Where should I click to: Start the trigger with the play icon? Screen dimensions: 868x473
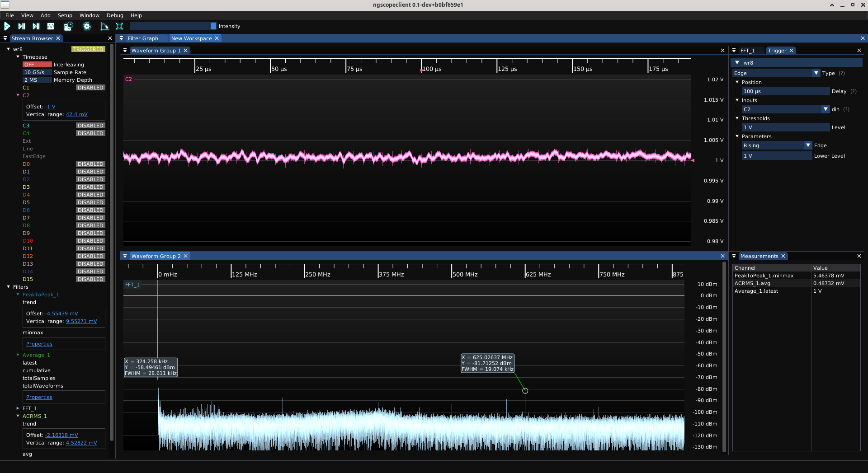pos(7,26)
